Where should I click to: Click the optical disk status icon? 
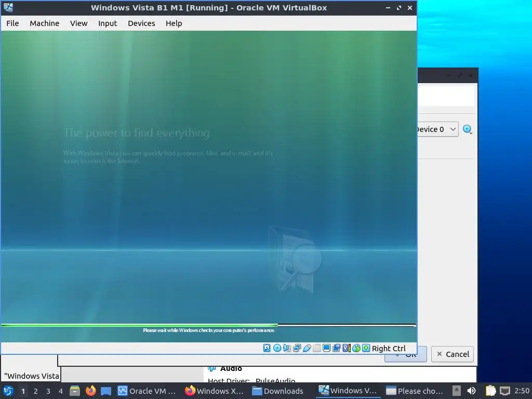point(277,348)
